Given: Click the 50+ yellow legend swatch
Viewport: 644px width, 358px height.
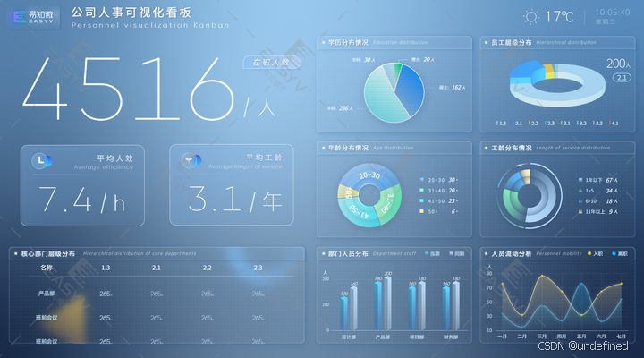Looking at the screenshot, I should click(x=421, y=211).
